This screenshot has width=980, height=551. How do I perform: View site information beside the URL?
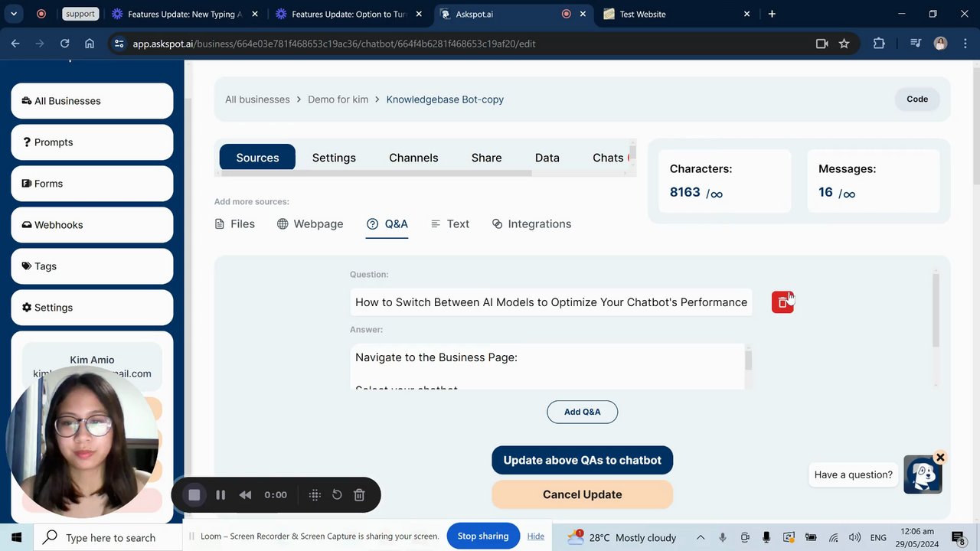tap(119, 44)
